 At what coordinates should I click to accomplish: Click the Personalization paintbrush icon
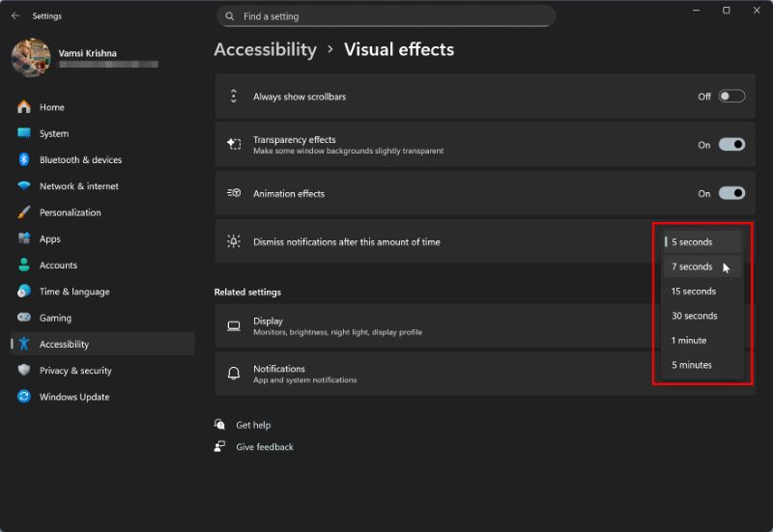(x=23, y=212)
